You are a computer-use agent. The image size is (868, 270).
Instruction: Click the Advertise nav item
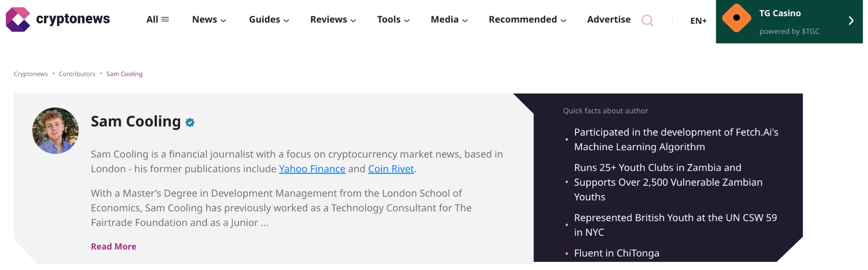[609, 19]
